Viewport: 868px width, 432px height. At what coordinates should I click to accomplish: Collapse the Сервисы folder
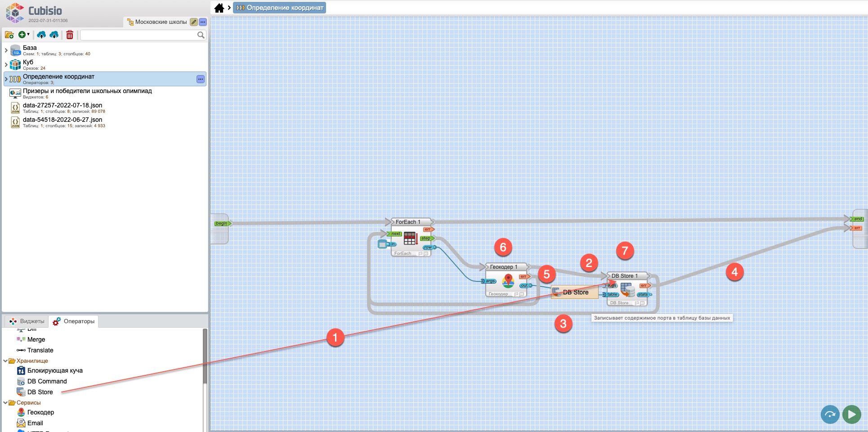click(x=5, y=403)
